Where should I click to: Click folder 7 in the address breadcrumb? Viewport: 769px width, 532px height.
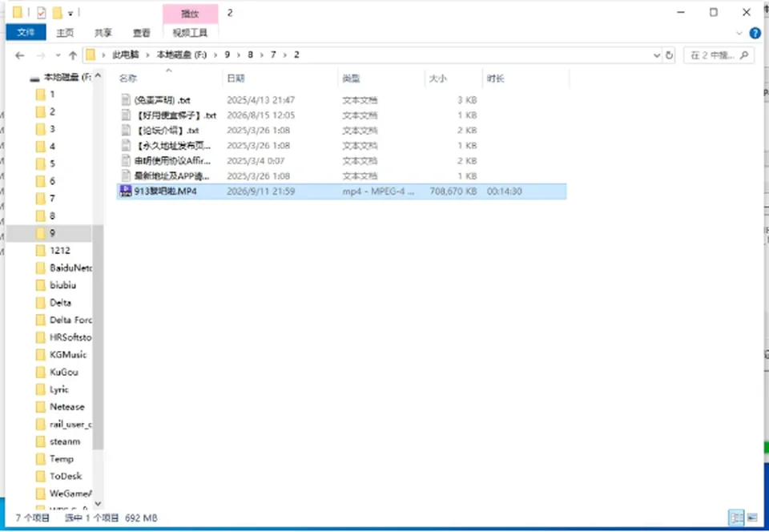(273, 55)
